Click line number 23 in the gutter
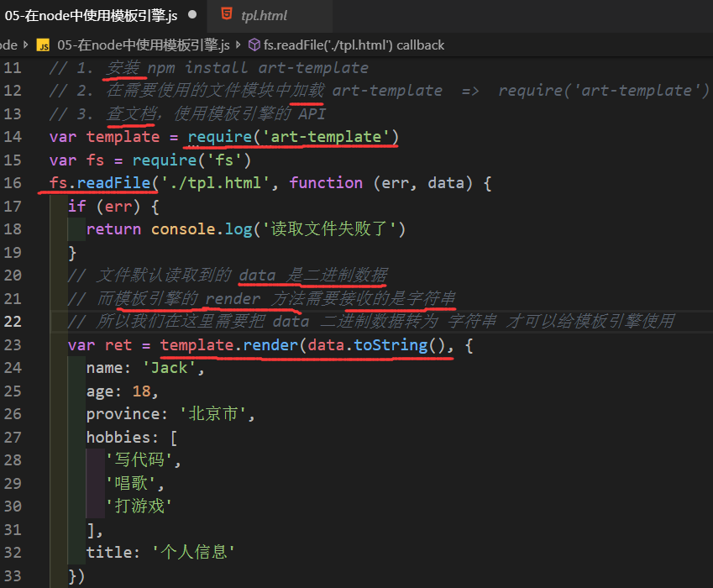The image size is (713, 588). click(x=13, y=344)
